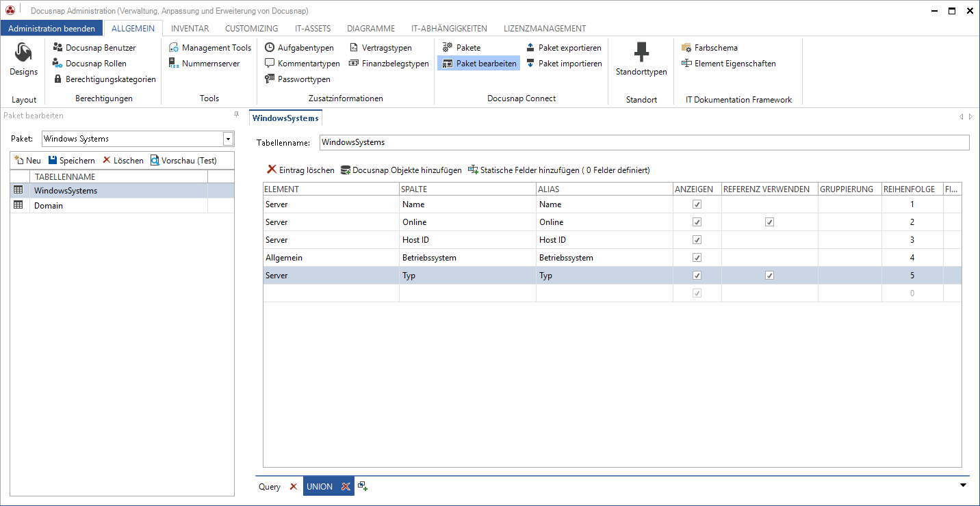Sort by the ELEMENT column header
The height and width of the screenshot is (506, 980).
coord(331,189)
